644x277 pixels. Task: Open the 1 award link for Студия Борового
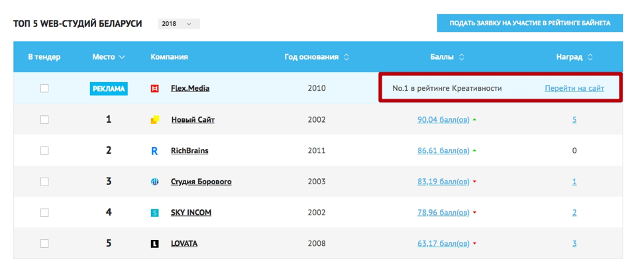click(574, 182)
